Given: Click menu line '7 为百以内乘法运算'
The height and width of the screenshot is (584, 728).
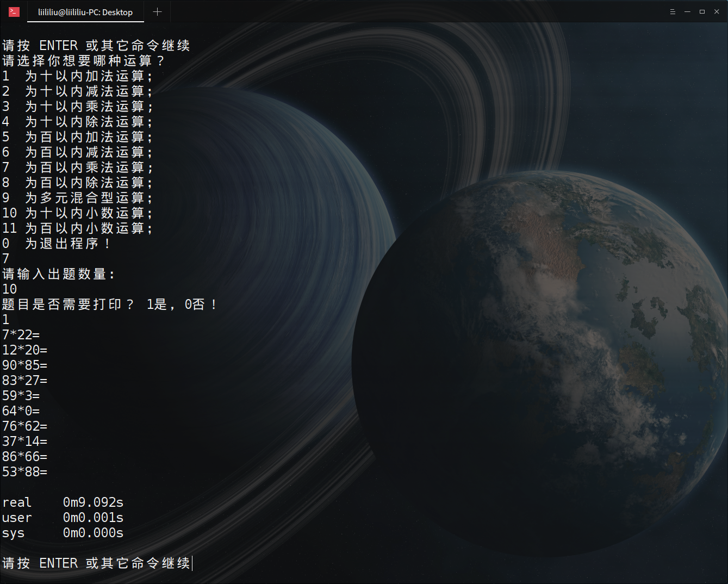Looking at the screenshot, I should click(x=77, y=167).
